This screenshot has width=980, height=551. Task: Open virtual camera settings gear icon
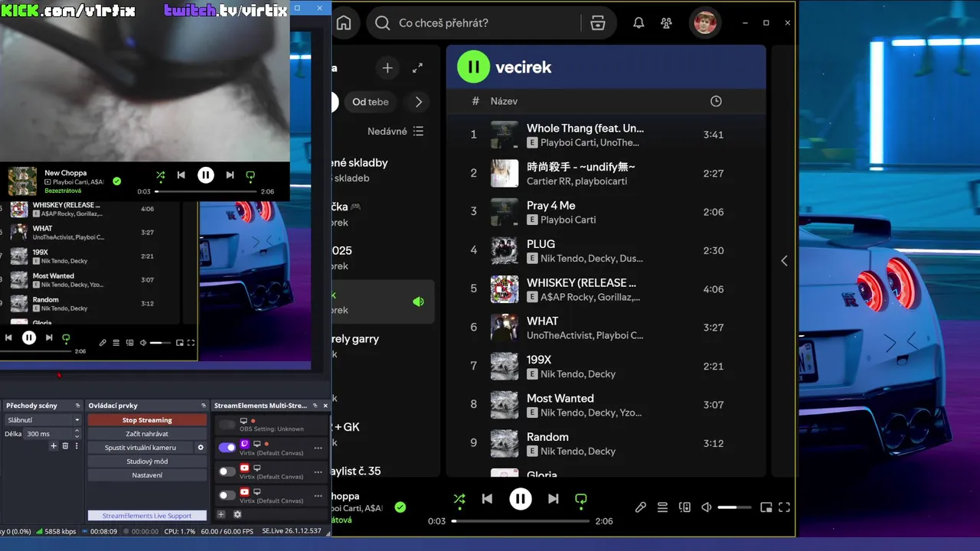pos(201,448)
